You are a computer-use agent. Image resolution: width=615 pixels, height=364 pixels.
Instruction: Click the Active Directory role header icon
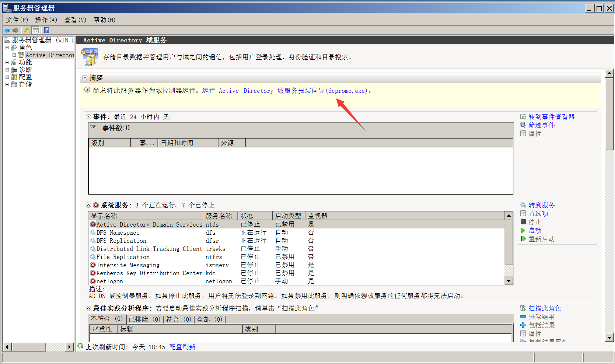[90, 57]
